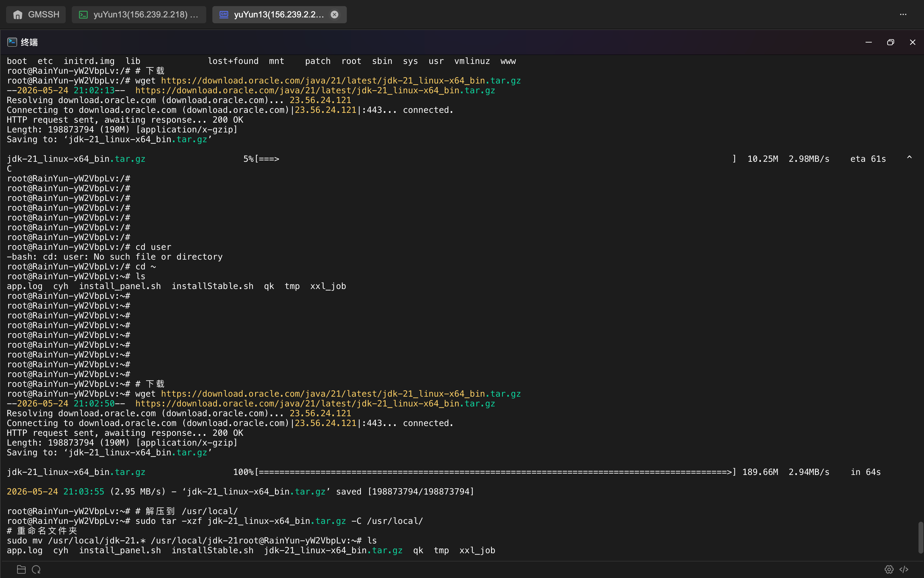
Task: Click the 'sudo mv /usr/local/jdk-21.*' line
Action: (133, 541)
